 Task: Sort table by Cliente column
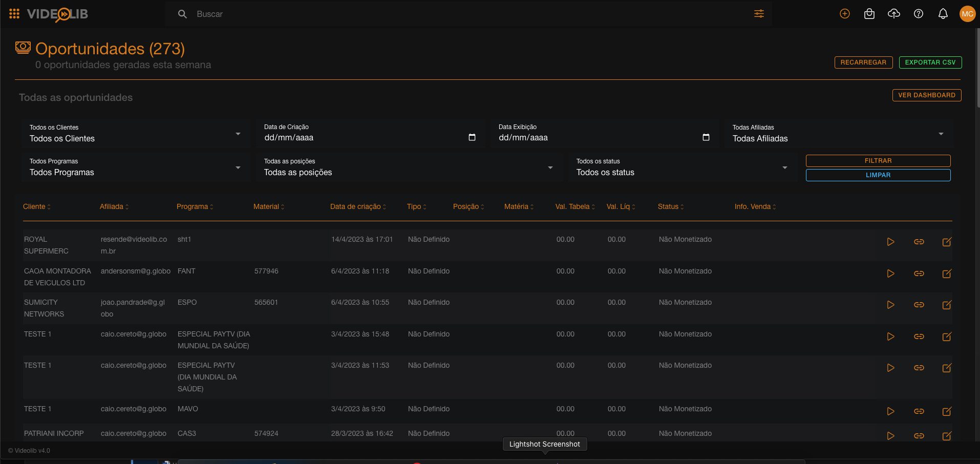coord(37,206)
